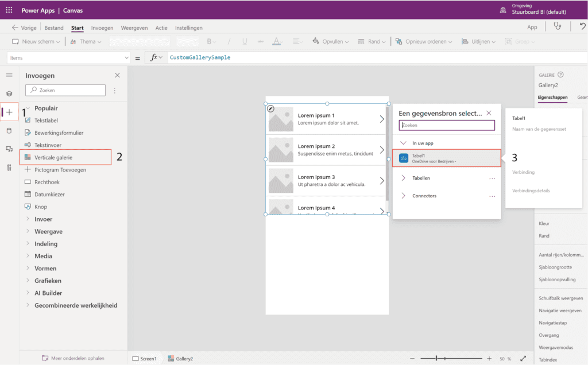Insert a Knop control
The height and width of the screenshot is (365, 588).
coord(41,207)
